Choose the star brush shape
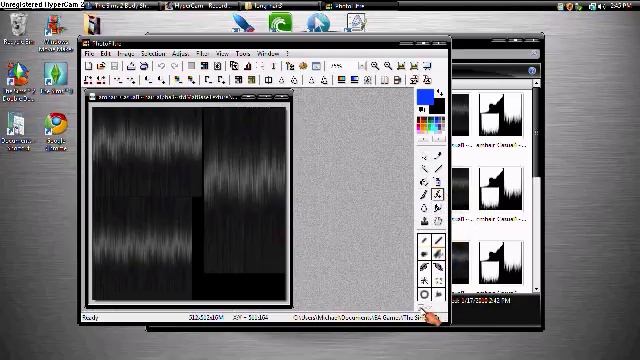 point(424,280)
